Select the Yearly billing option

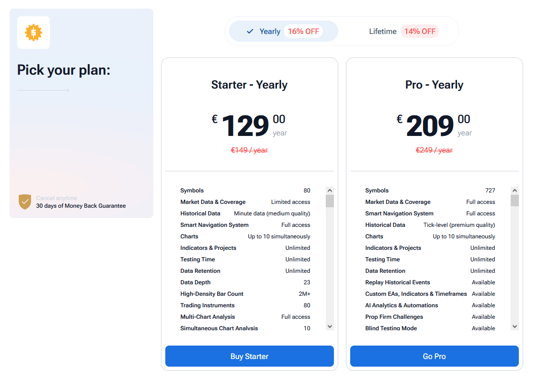(x=270, y=32)
